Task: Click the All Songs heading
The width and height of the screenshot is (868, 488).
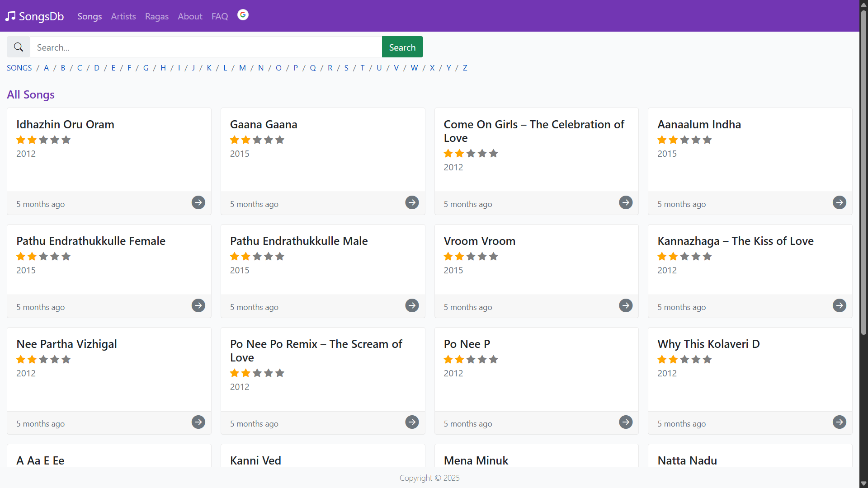Action: coord(31,94)
